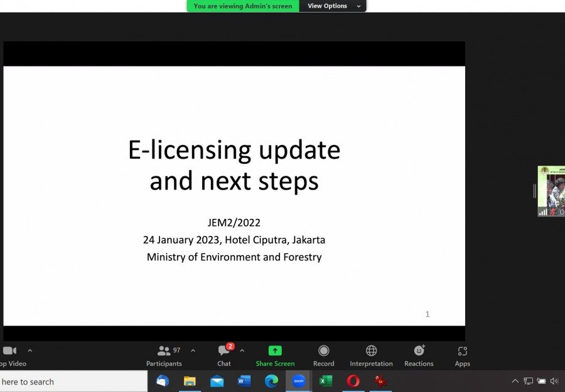Open Reactions smiley menu

click(419, 356)
